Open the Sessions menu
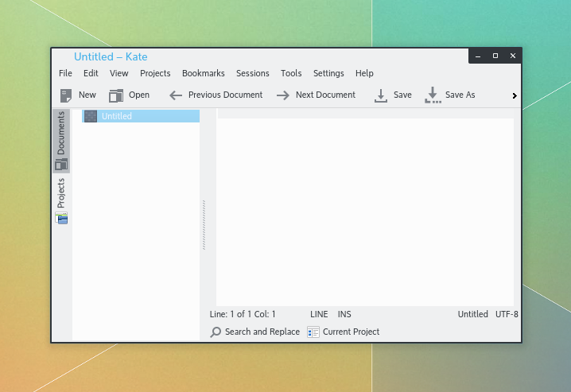571x392 pixels. pyautogui.click(x=253, y=73)
